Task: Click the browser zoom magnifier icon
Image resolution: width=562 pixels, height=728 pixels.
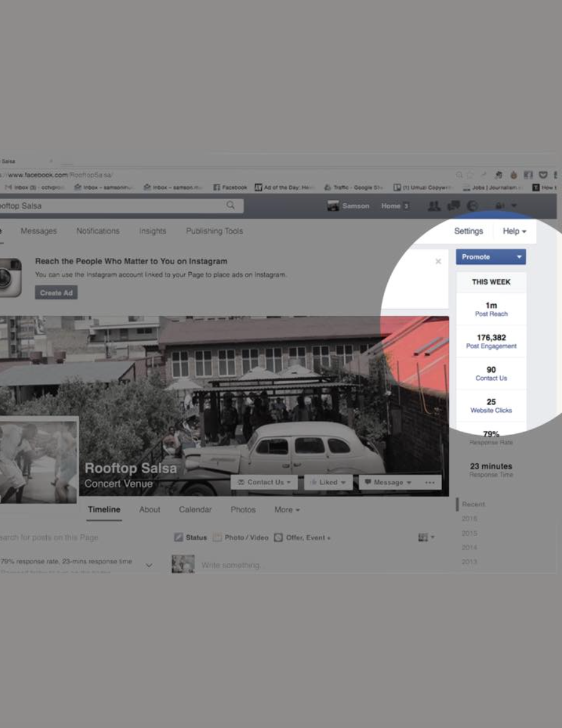Action: coord(459,175)
